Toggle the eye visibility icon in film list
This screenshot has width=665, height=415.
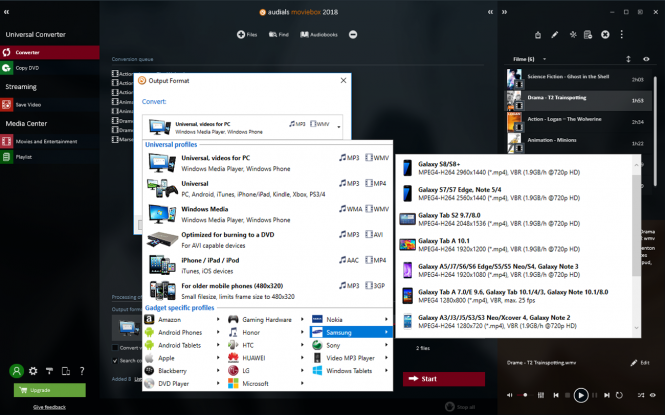coord(646,59)
